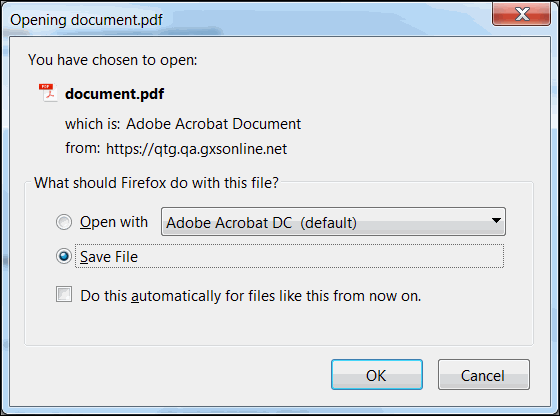Dismiss the dialog with Cancel
The width and height of the screenshot is (560, 416).
[x=484, y=375]
